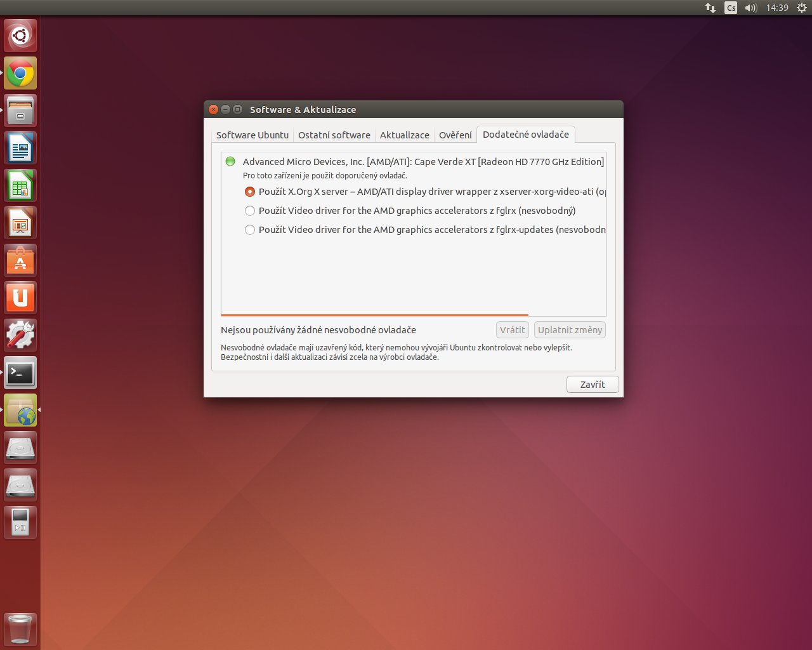Viewport: 812px width, 650px height.
Task: Click the Vrátit button
Action: (513, 330)
